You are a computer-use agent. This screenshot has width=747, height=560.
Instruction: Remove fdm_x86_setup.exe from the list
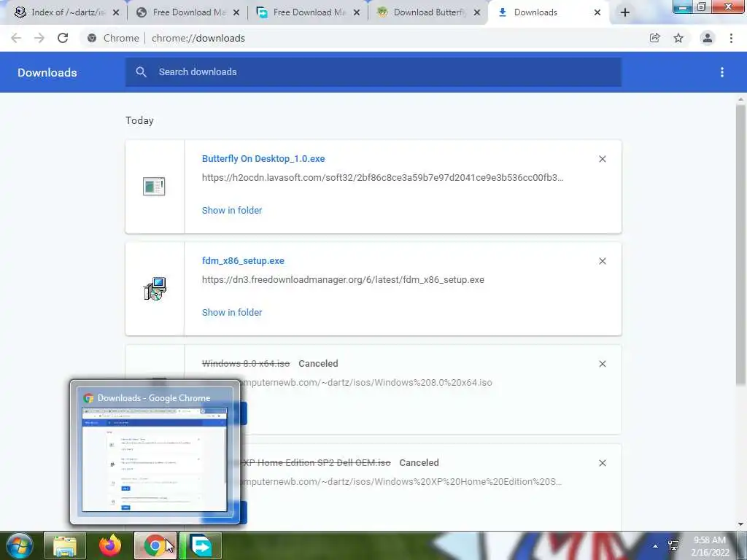[x=603, y=261]
